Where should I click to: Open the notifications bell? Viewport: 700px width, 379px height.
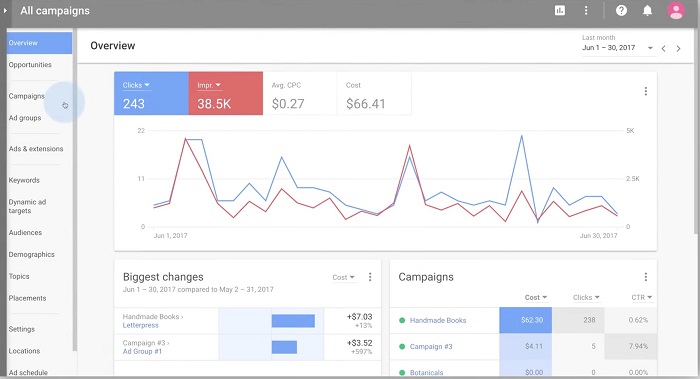tap(647, 10)
